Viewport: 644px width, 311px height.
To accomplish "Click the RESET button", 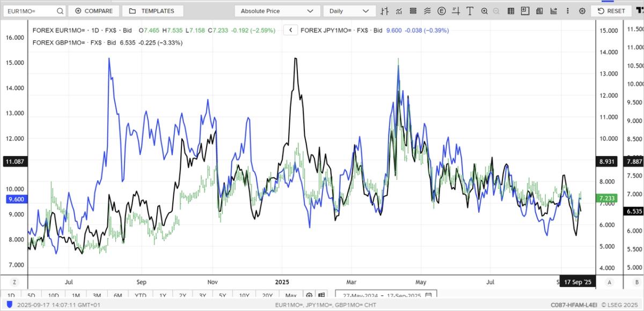I will coord(611,11).
